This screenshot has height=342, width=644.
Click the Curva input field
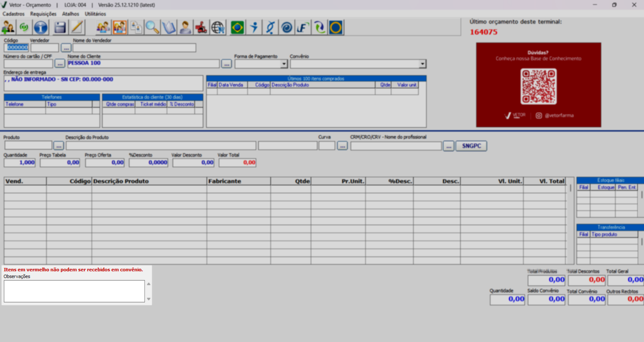pos(327,146)
